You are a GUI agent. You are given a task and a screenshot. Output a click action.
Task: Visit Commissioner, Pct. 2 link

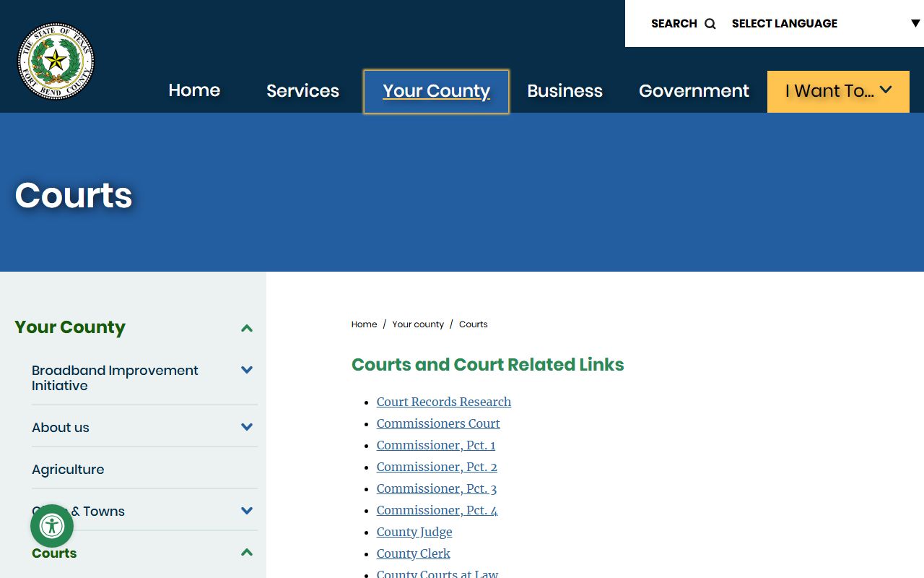[437, 467]
